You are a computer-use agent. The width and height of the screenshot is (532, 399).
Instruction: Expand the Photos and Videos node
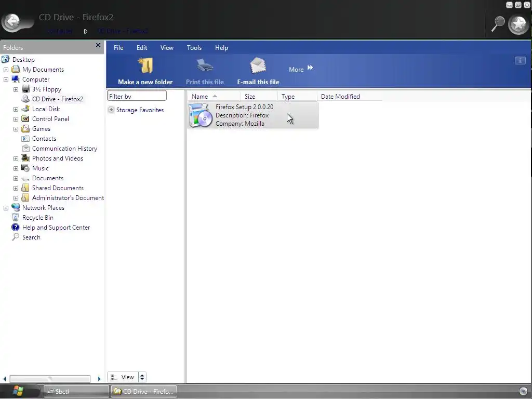click(x=16, y=158)
